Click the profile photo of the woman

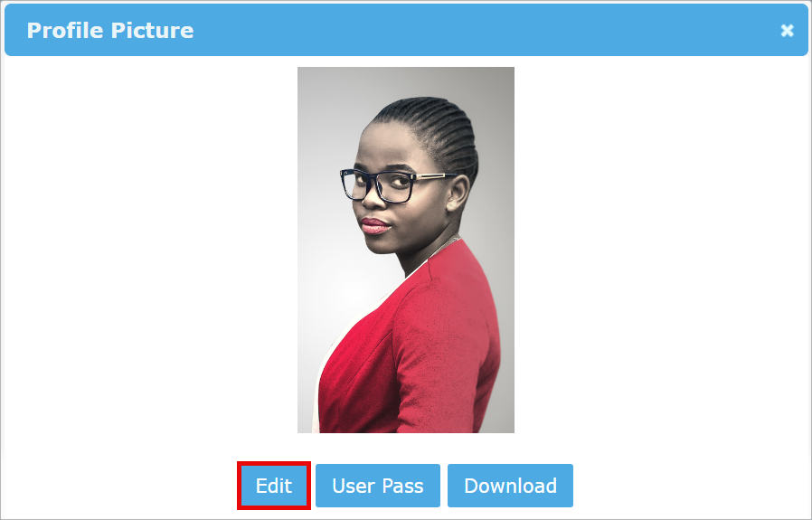pos(405,250)
